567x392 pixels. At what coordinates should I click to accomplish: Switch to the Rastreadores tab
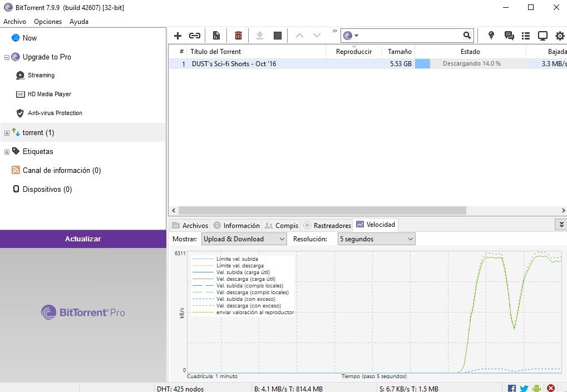tap(327, 225)
